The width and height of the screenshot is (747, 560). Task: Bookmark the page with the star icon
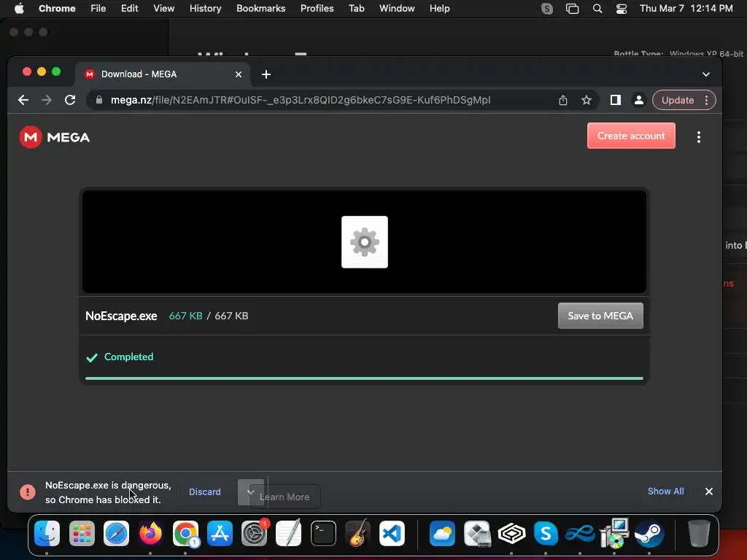pos(586,100)
